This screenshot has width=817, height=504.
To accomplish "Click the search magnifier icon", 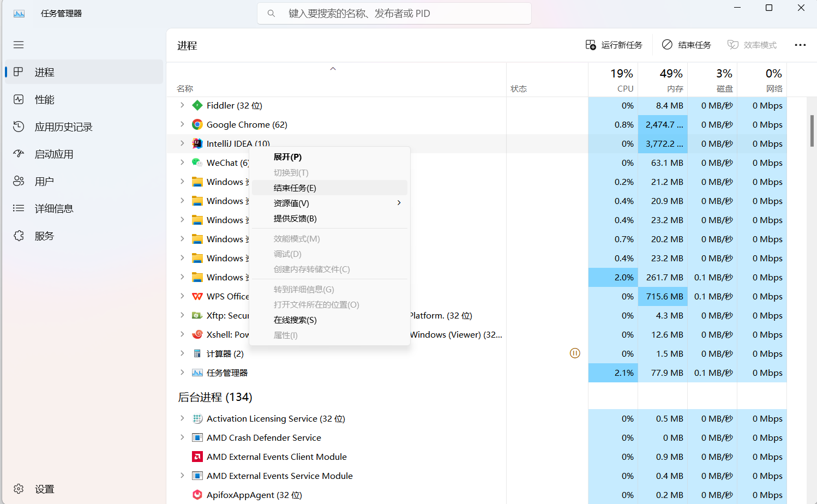I will [x=271, y=14].
